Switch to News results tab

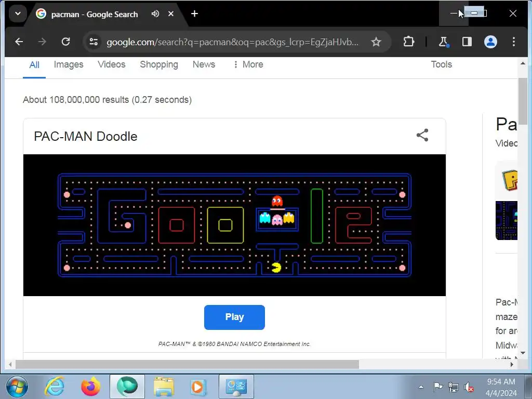[x=204, y=64]
